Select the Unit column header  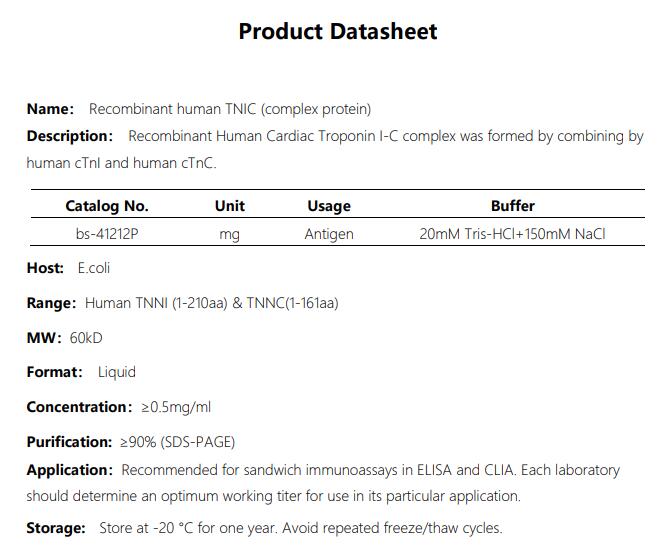[230, 206]
